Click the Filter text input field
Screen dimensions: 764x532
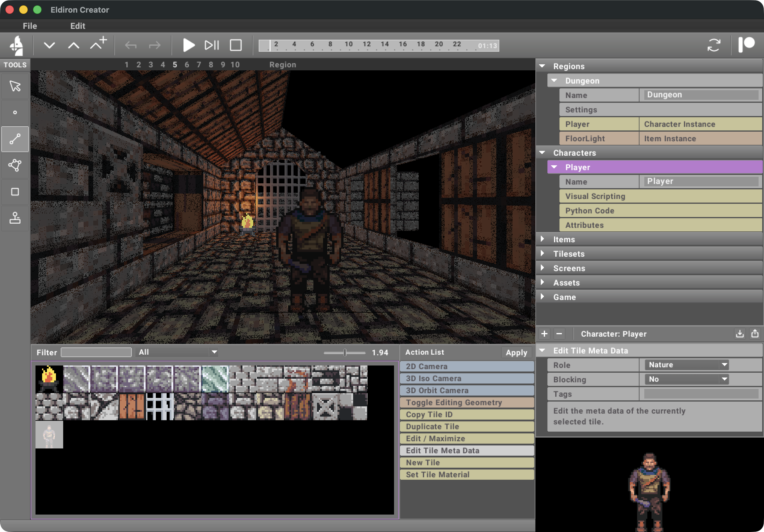[x=96, y=352]
